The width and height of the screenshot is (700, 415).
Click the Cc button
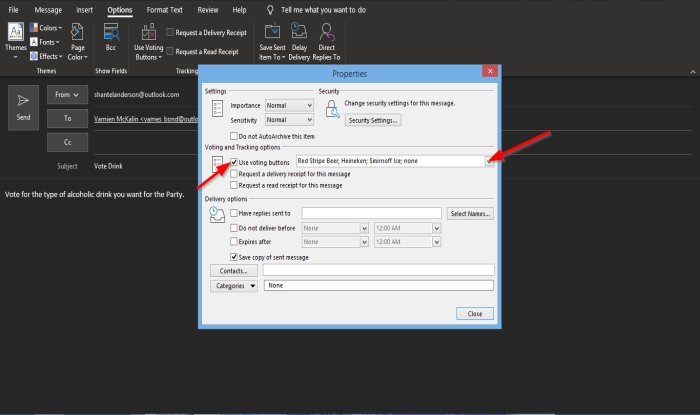(67, 142)
